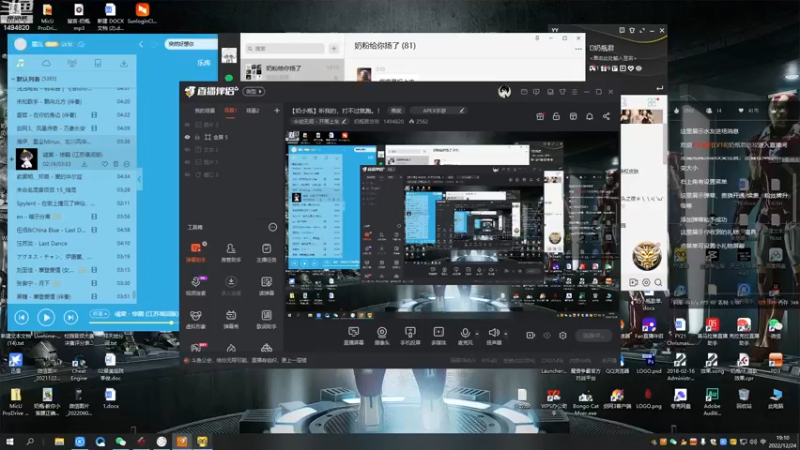Click the music player search field
800x450 pixels.
point(189,44)
